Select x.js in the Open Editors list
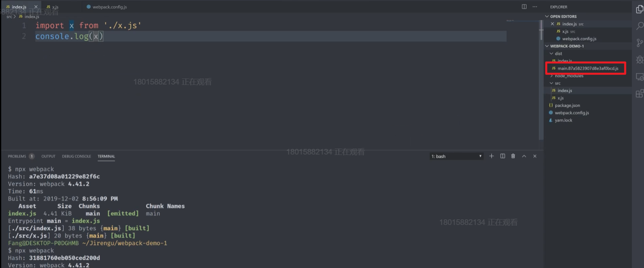Viewport: 644px width, 268px height. click(588, 31)
